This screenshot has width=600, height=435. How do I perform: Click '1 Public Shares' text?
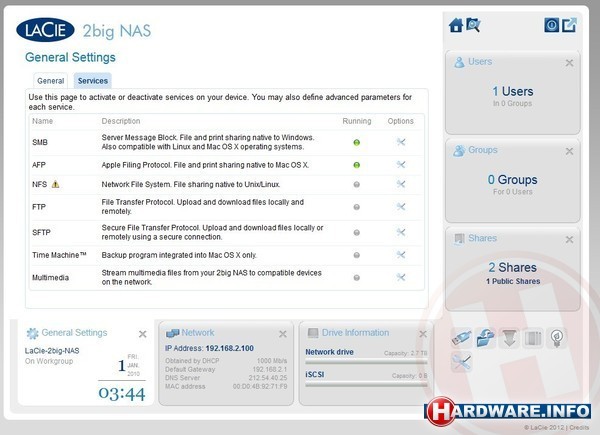click(513, 281)
